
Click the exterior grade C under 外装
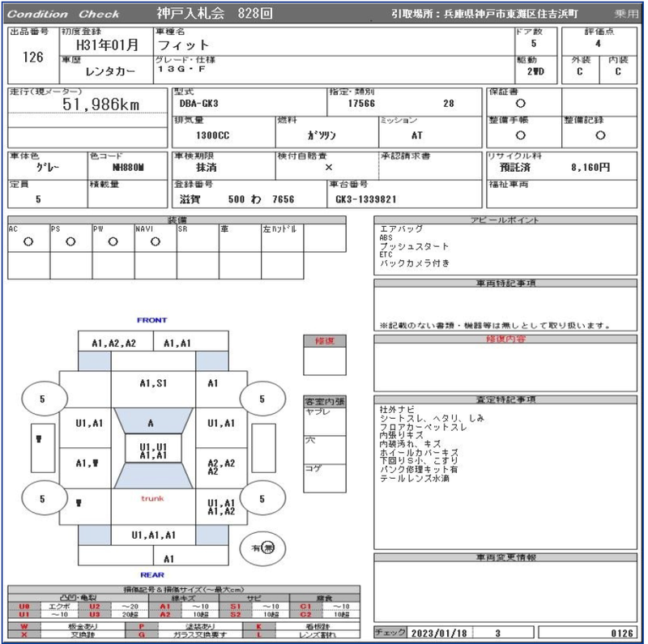tap(580, 71)
